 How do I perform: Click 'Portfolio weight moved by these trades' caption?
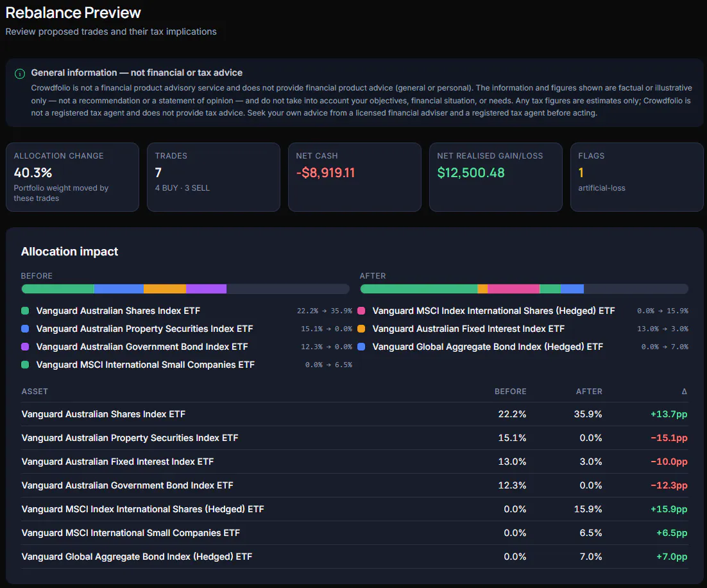point(61,193)
